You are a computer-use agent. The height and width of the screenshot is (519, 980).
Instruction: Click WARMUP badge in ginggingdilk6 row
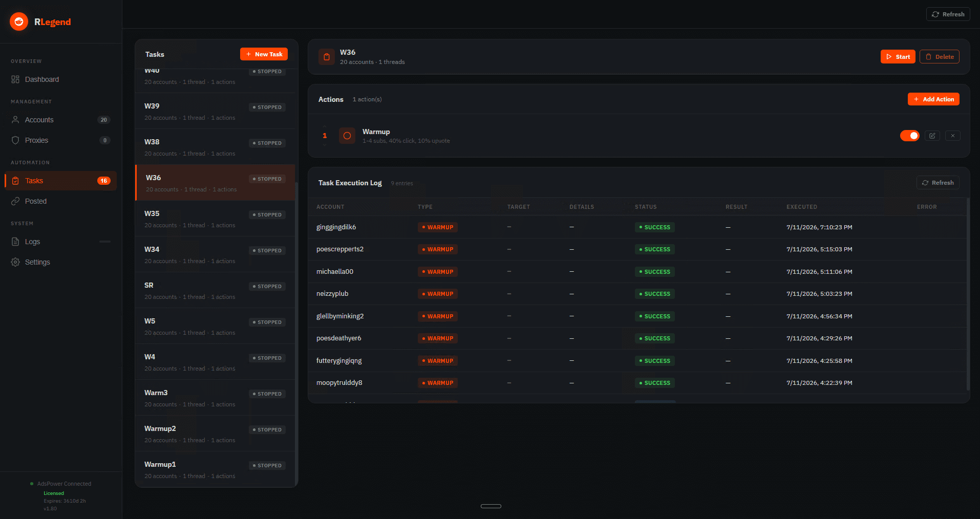438,227
